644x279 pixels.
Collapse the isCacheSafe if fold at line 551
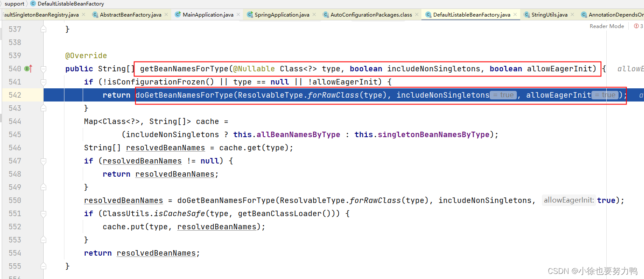pos(43,214)
